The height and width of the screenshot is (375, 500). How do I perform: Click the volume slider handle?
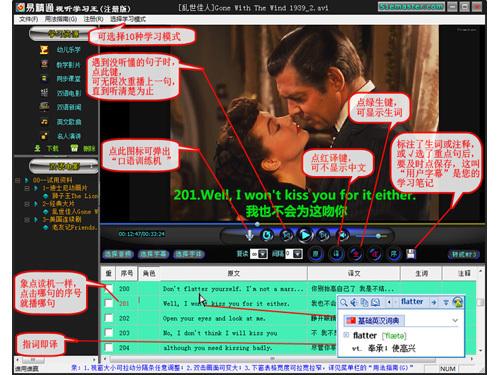click(378, 236)
